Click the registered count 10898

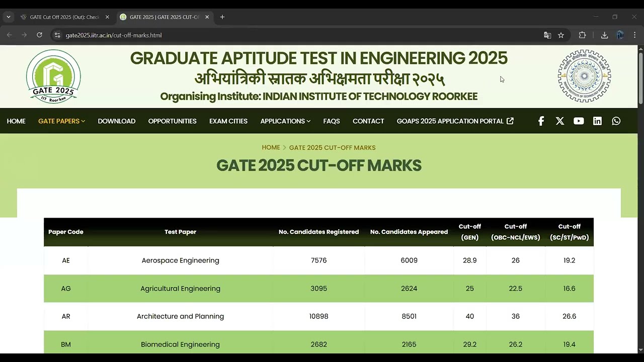click(319, 316)
